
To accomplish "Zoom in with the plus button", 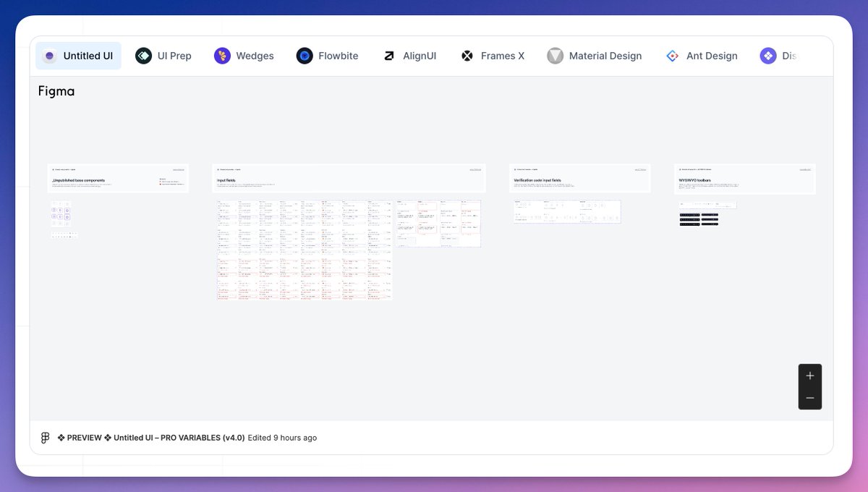I will click(810, 376).
